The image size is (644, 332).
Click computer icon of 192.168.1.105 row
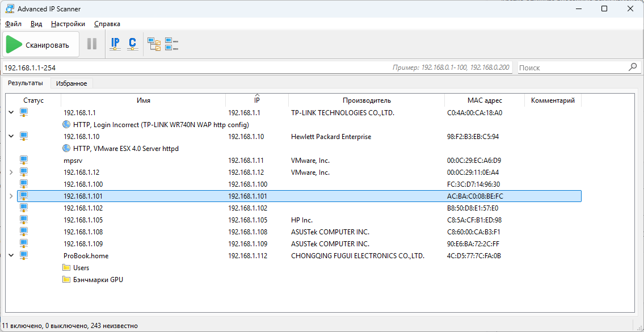coord(24,220)
